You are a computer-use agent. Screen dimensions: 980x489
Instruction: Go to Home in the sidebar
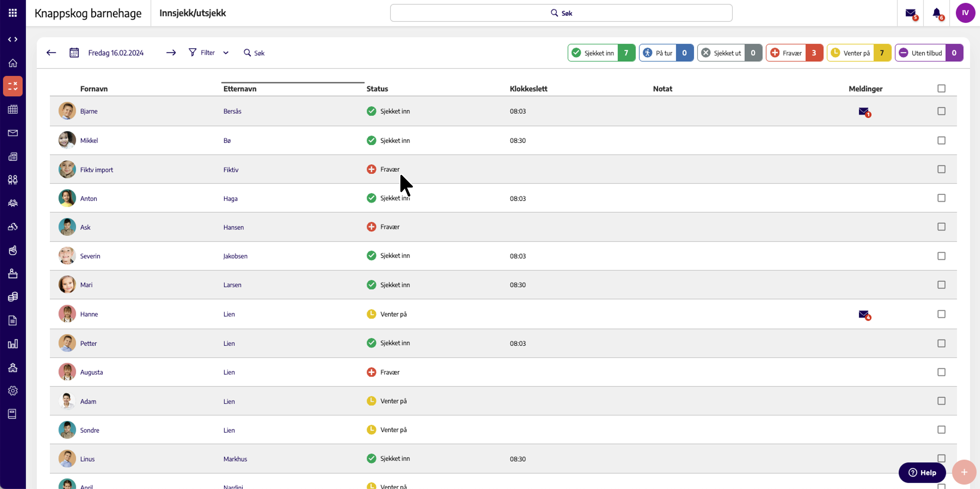click(x=13, y=63)
